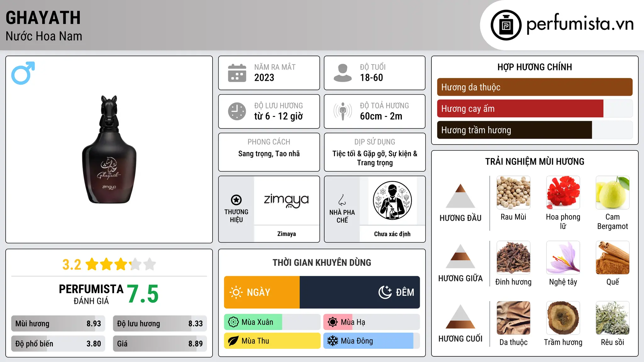Select the Rêu sồi oakmoss note image

pyautogui.click(x=613, y=318)
